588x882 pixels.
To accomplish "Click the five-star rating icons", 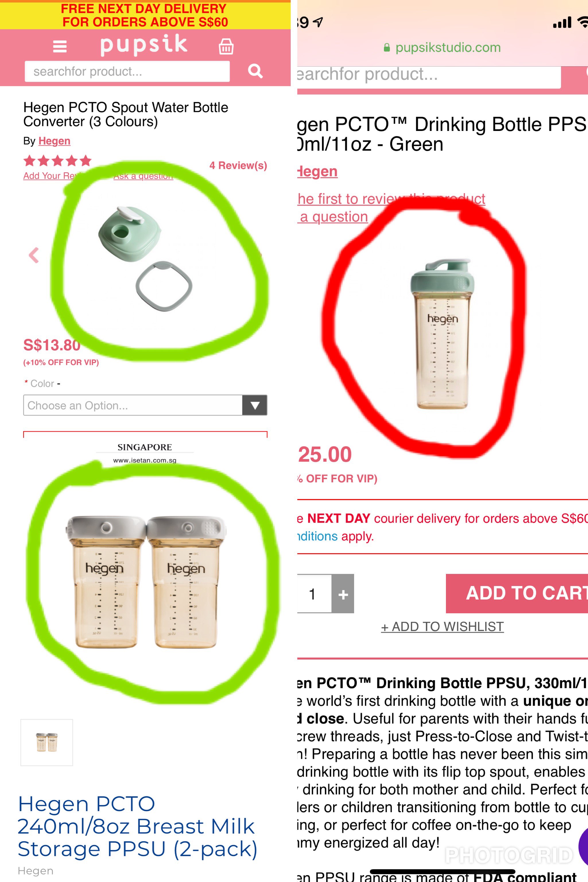I will (x=57, y=160).
